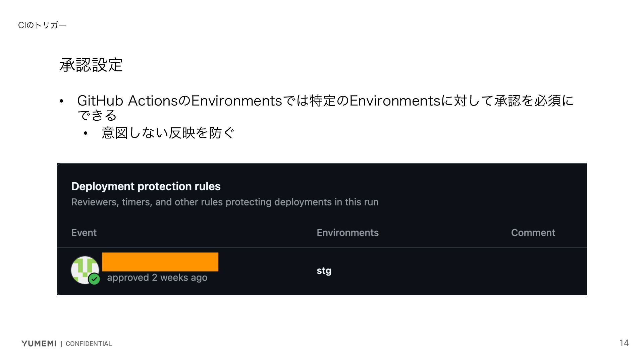Click the YUMEMI logo in footer

click(39, 343)
